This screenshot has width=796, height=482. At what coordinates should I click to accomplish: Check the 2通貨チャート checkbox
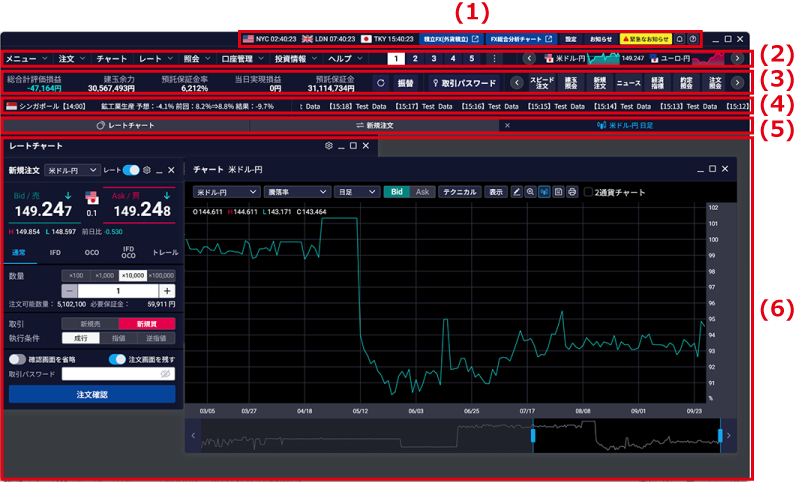[x=588, y=192]
